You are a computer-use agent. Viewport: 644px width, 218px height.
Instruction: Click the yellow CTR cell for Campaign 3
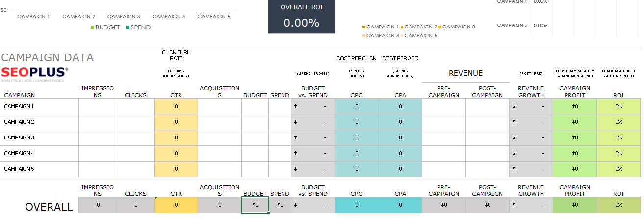point(176,137)
